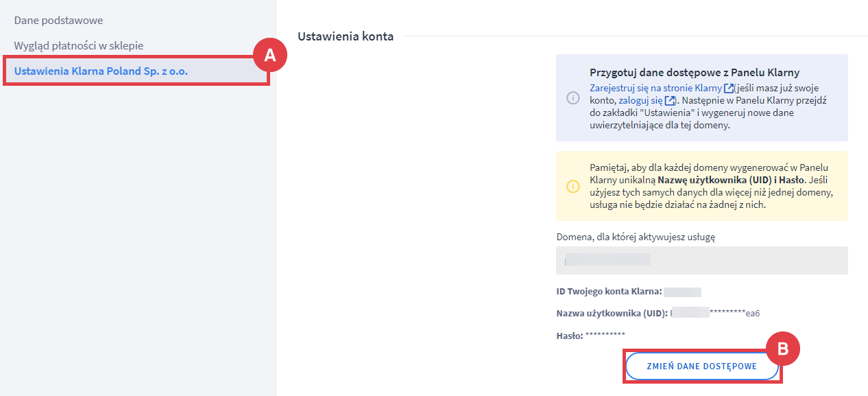Click external-link icon after 'zaloguj się'

click(x=671, y=100)
